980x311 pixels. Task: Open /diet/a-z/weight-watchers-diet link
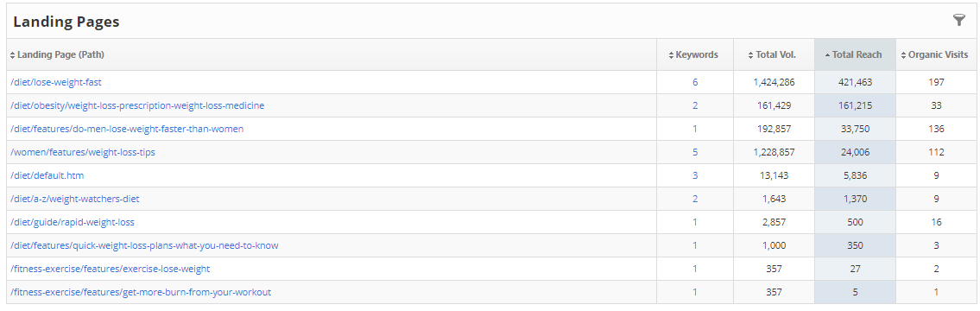coord(75,199)
